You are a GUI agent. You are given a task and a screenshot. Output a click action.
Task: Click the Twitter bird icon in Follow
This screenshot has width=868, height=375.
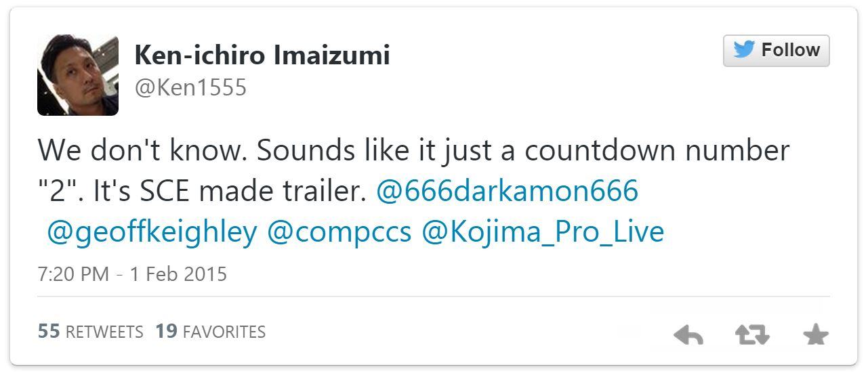pyautogui.click(x=743, y=51)
